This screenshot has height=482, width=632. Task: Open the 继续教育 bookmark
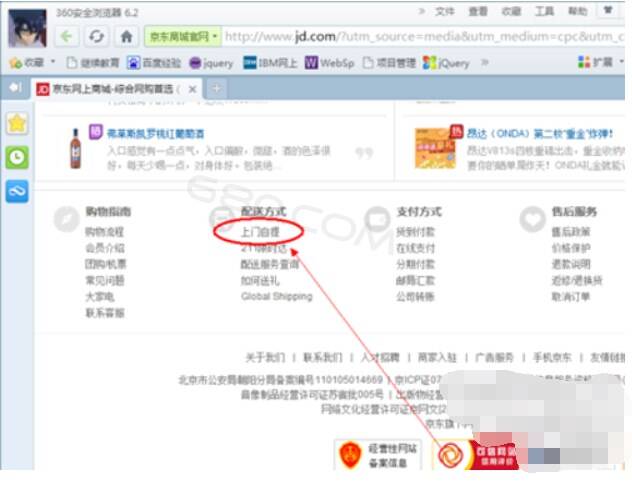[93, 63]
